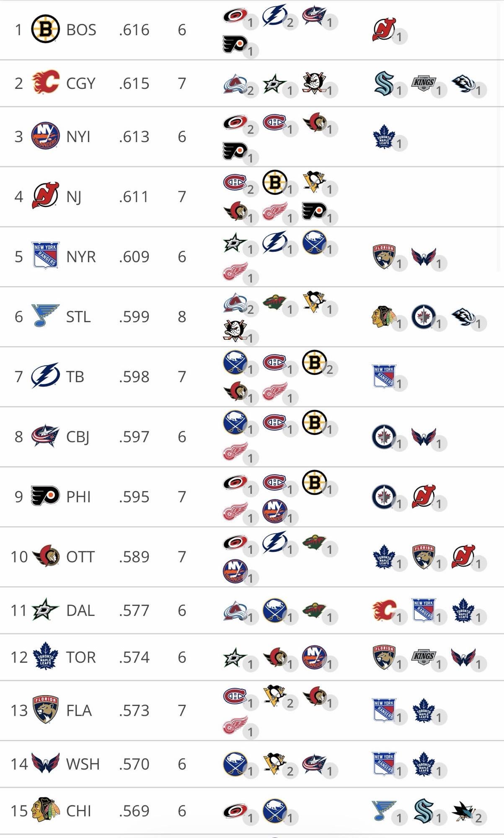This screenshot has width=504, height=838.
Task: Open the TB team abbreviation link
Action: tap(75, 376)
